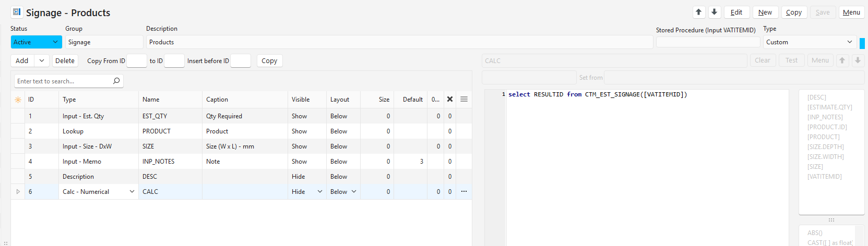Click the X column header icon
Screen dimensions: 868x246
point(450,99)
